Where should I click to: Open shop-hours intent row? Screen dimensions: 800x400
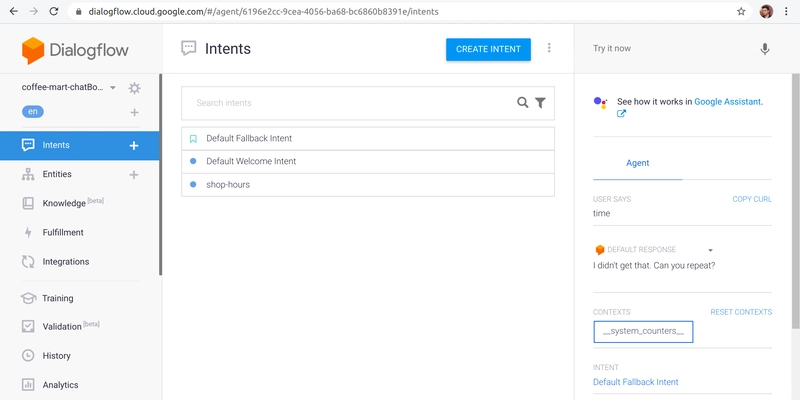point(368,185)
